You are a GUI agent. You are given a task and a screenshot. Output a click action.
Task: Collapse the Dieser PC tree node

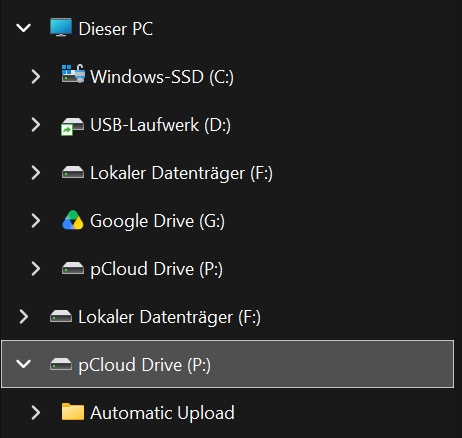click(23, 28)
